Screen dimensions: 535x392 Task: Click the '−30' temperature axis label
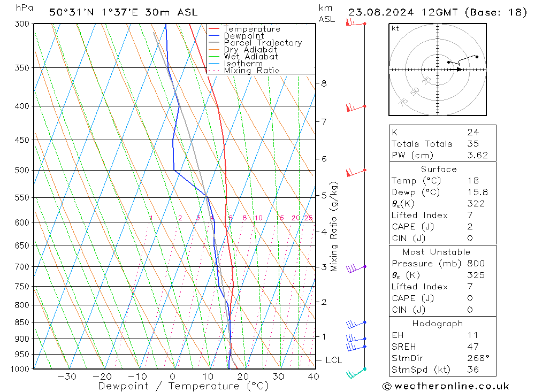(67, 376)
